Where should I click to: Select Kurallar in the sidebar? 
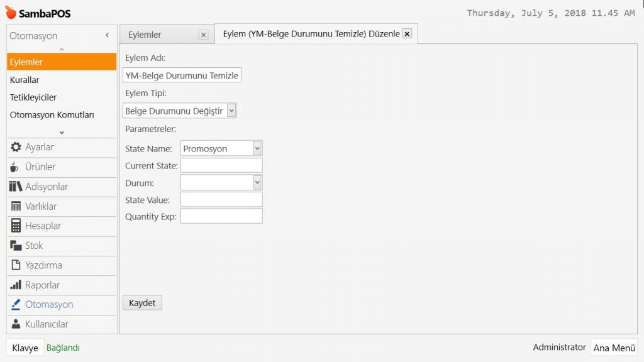(25, 80)
